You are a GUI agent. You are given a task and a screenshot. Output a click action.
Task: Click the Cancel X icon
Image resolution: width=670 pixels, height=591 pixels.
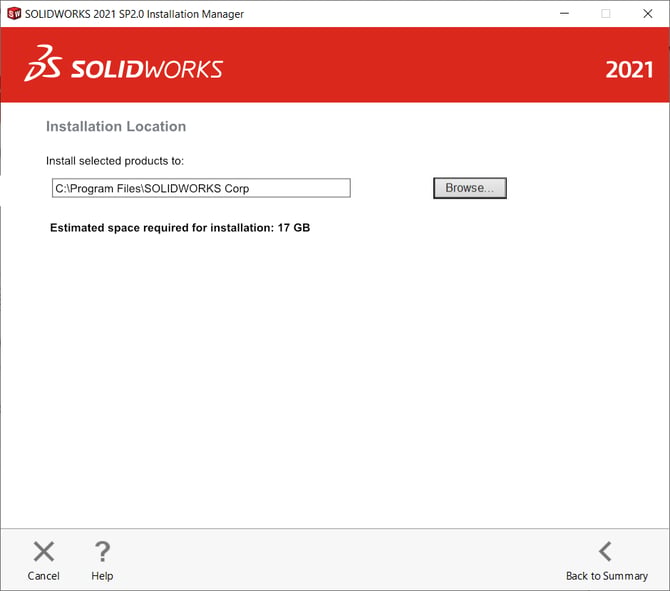pos(44,551)
